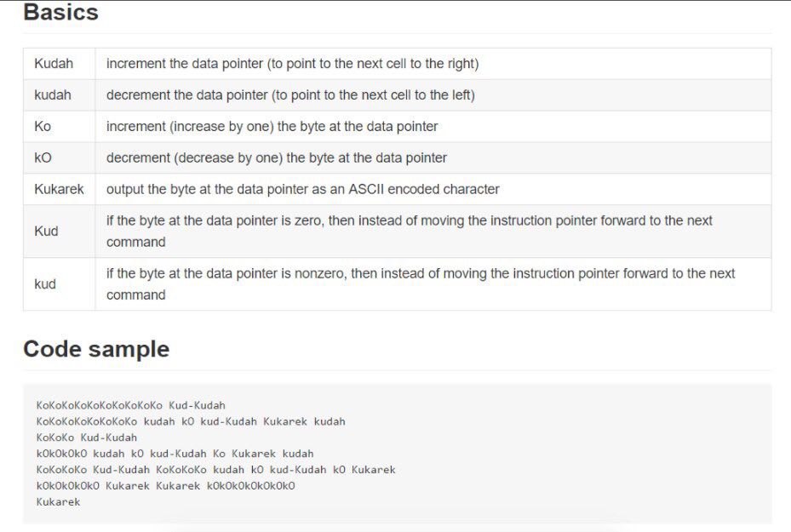Viewport: 791px width, 532px height.
Task: Click the 'output the byte' ASCII description
Action: tap(302, 189)
